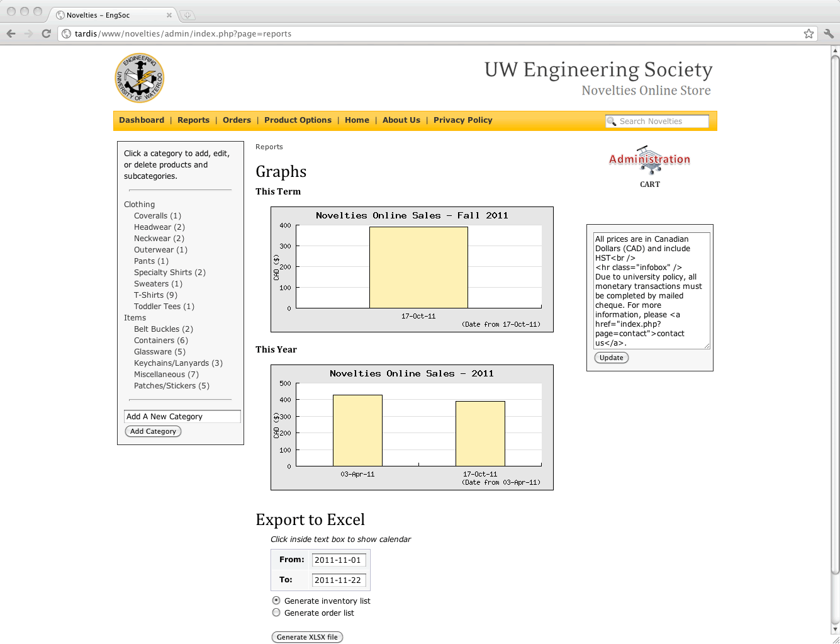840x644 pixels.
Task: Open the Privacy Policy page
Action: coord(463,120)
